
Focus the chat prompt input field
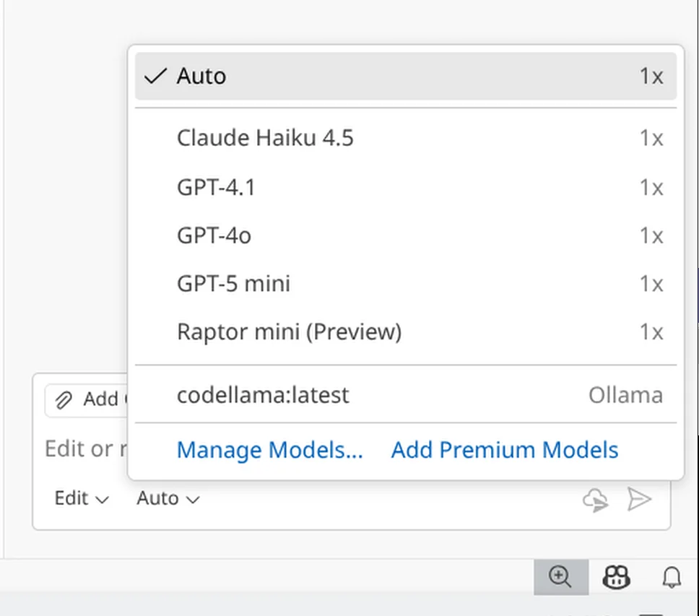click(x=79, y=449)
